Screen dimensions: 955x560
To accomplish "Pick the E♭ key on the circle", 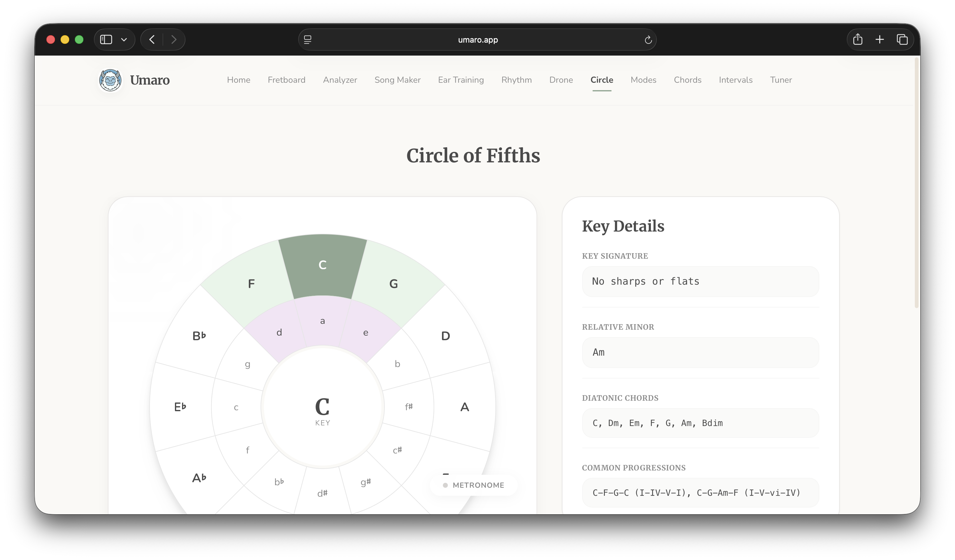I will [x=180, y=407].
